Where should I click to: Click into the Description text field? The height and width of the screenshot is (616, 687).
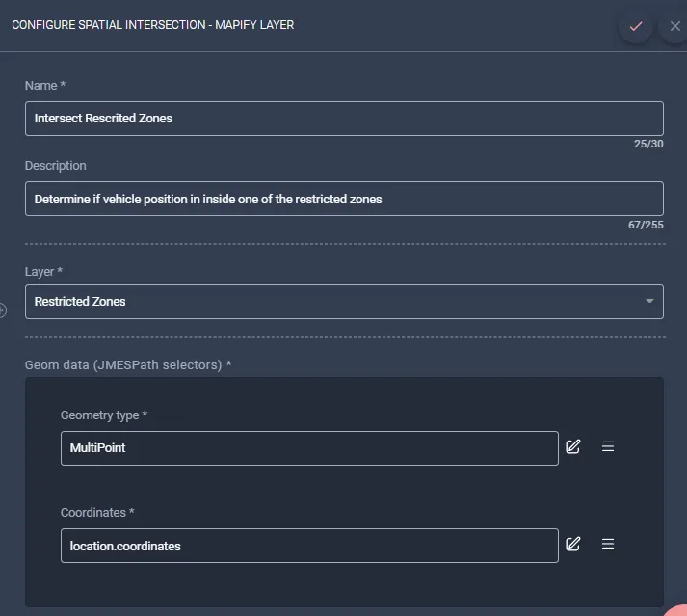tap(344, 199)
